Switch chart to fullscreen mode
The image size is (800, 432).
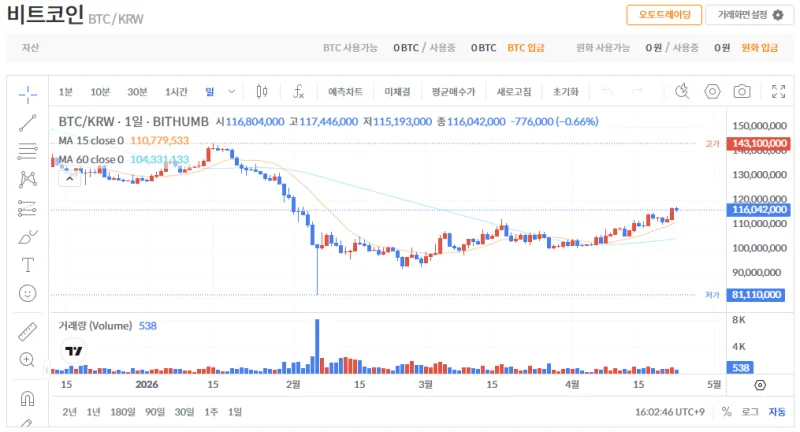point(779,92)
